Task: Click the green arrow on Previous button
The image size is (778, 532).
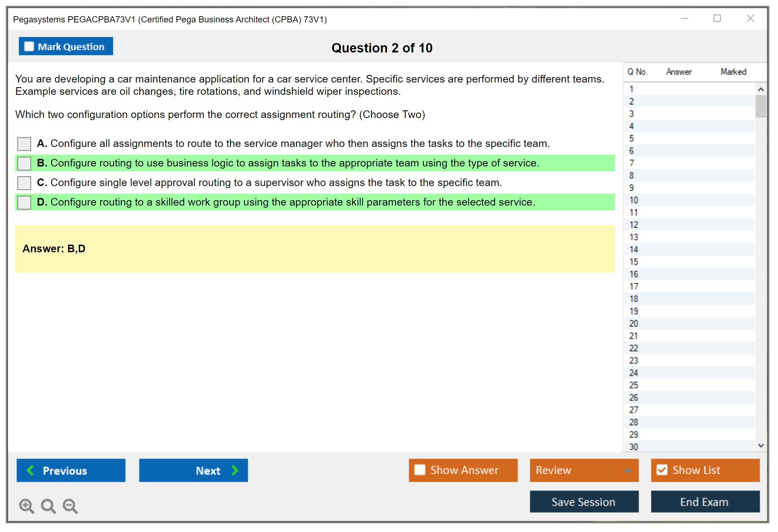Action: click(30, 470)
